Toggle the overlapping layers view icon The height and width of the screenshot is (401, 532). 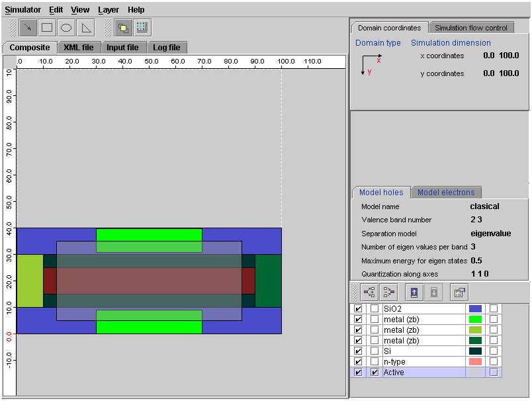[122, 28]
